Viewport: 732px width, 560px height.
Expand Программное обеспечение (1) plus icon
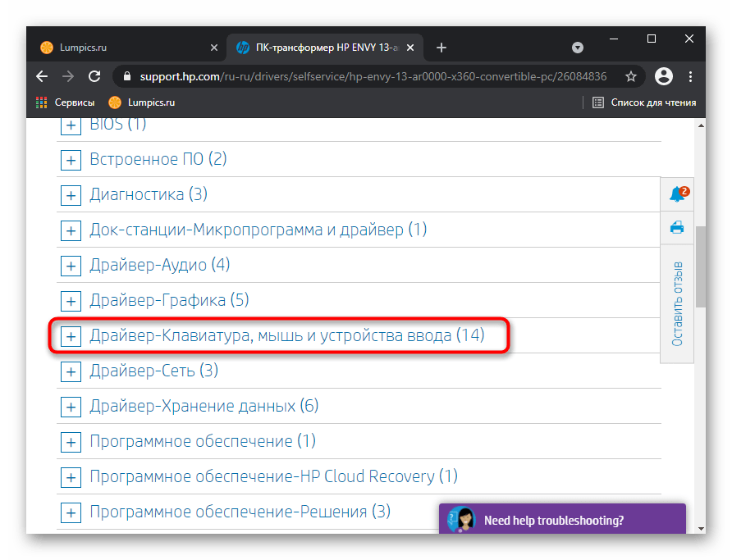pos(71,442)
